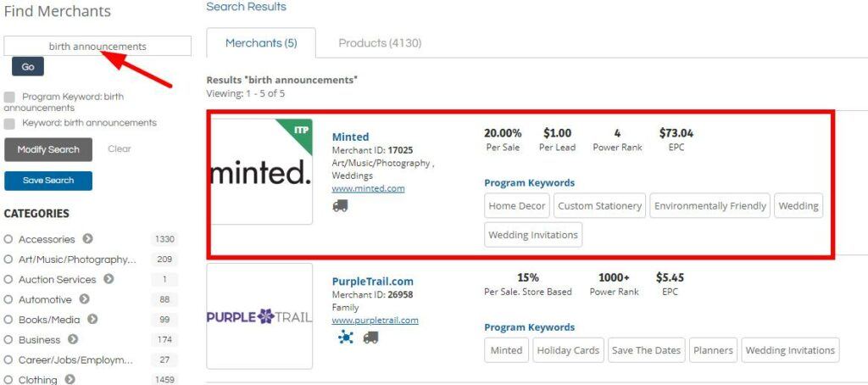Check Keyword: birth announcements box

pyautogui.click(x=9, y=123)
